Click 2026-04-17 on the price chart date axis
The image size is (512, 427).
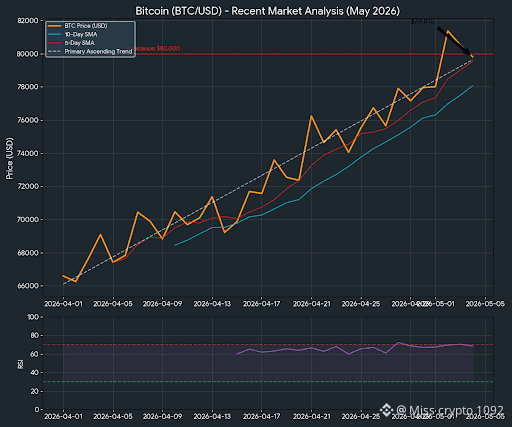pyautogui.click(x=262, y=304)
